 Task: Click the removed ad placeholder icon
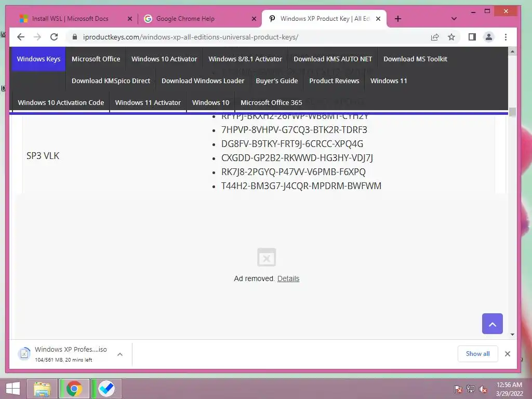(267, 258)
